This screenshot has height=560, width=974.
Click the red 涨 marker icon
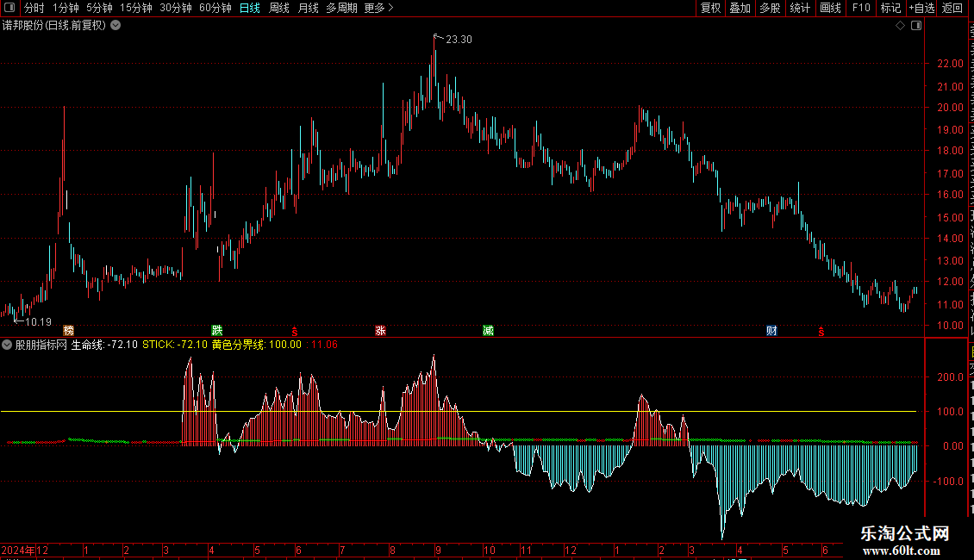point(380,330)
